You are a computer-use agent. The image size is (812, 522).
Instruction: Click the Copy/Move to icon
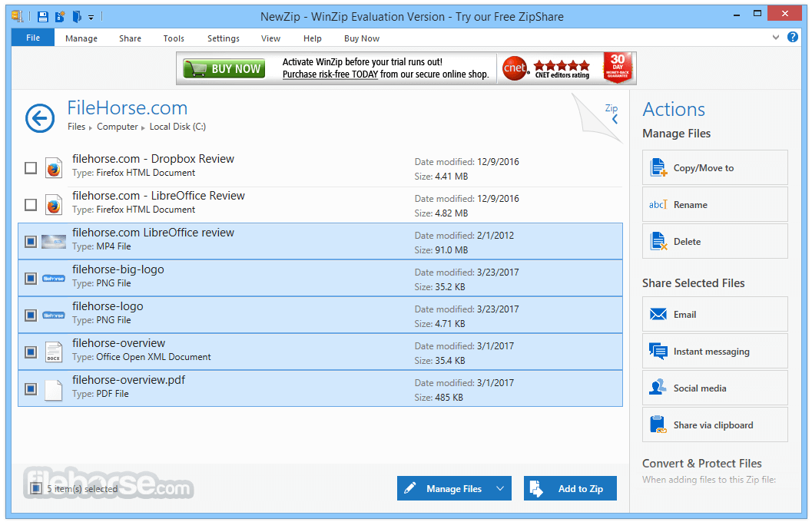coord(658,167)
